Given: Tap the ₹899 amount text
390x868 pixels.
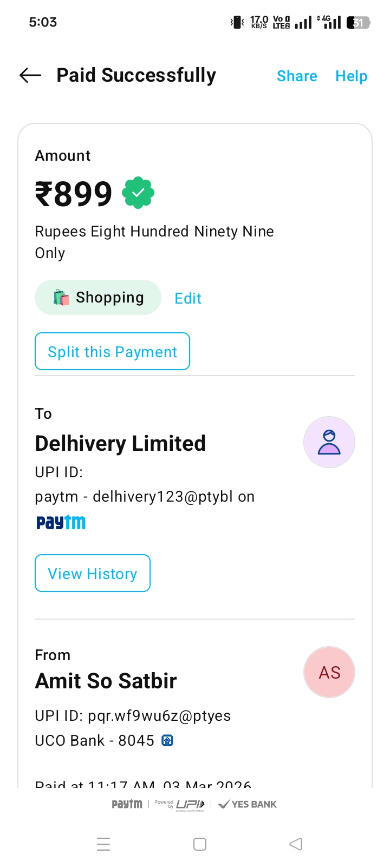Looking at the screenshot, I should tap(74, 194).
